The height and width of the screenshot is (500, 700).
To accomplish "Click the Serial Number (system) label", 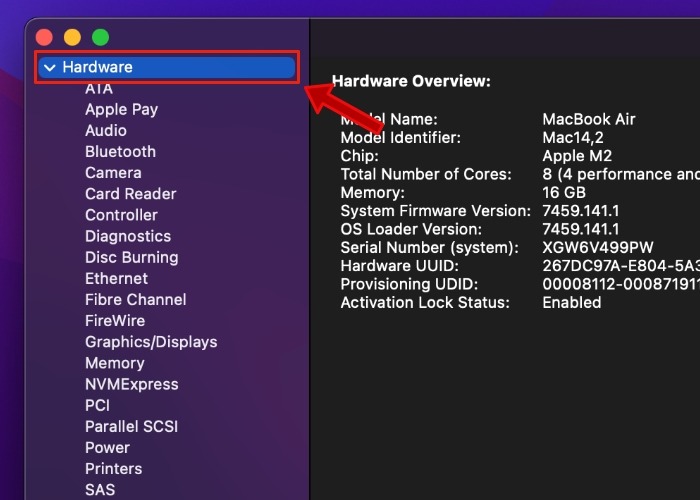I will pyautogui.click(x=429, y=247).
